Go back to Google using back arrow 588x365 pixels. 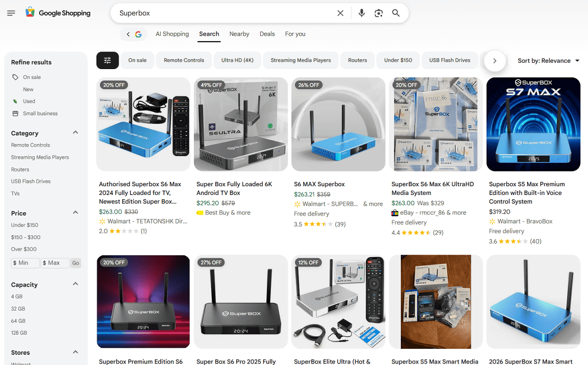[128, 34]
